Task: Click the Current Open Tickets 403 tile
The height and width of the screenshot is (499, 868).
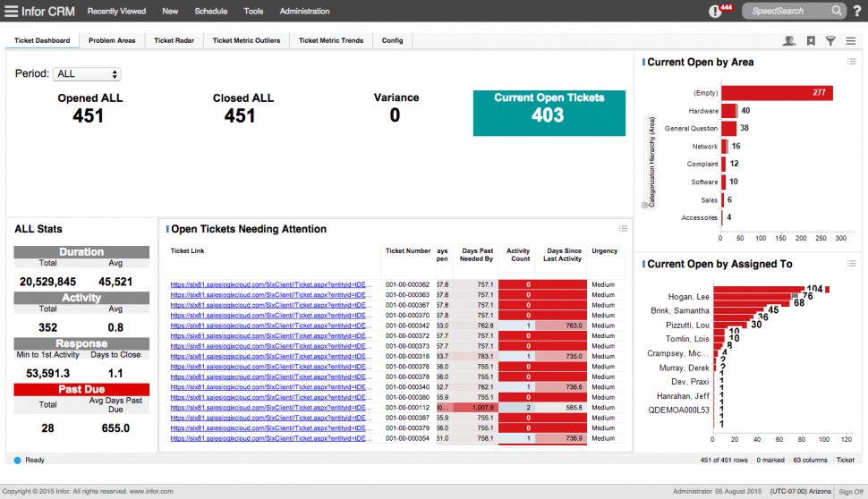Action: click(549, 113)
